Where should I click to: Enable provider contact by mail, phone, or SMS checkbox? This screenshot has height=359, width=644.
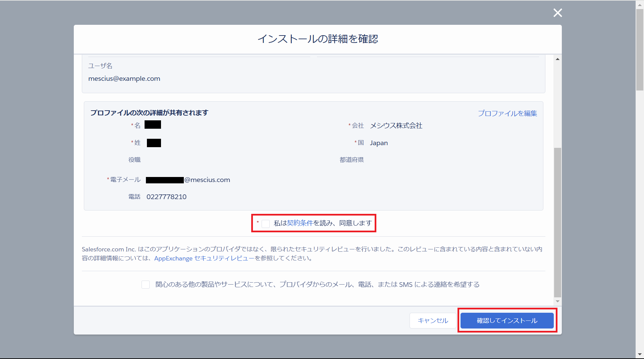146,285
